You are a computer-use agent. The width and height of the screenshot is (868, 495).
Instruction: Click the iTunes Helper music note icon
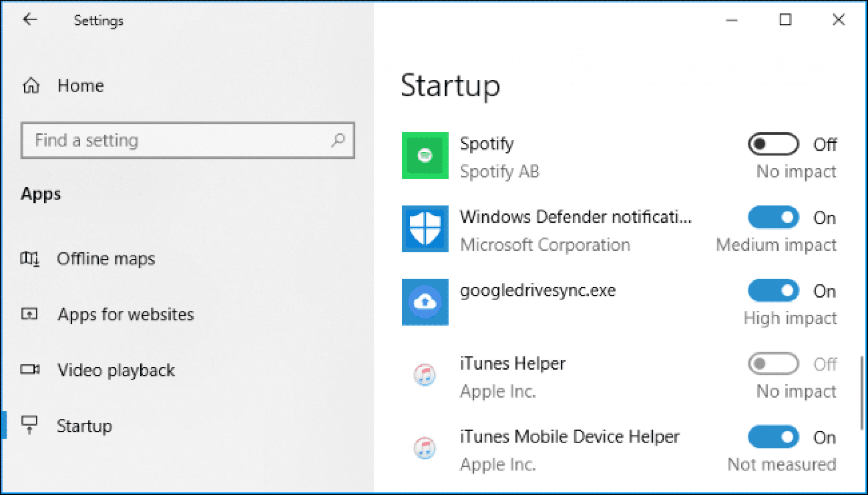tap(425, 375)
